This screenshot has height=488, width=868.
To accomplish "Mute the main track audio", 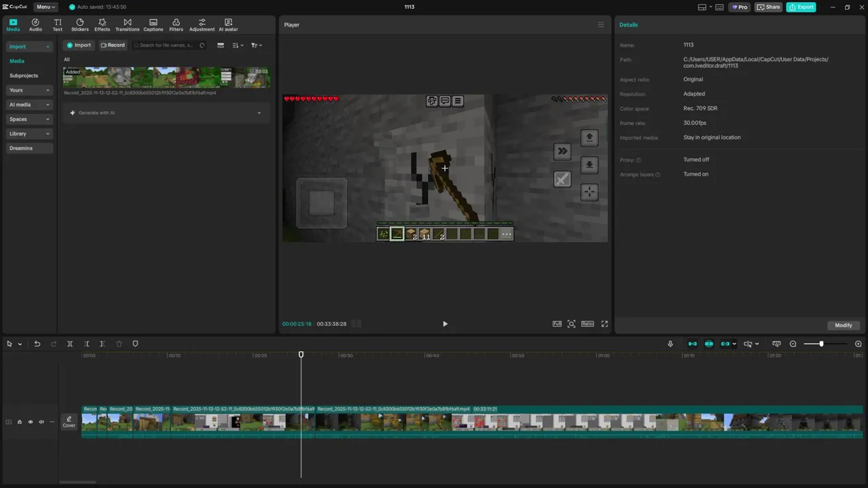I will (41, 422).
